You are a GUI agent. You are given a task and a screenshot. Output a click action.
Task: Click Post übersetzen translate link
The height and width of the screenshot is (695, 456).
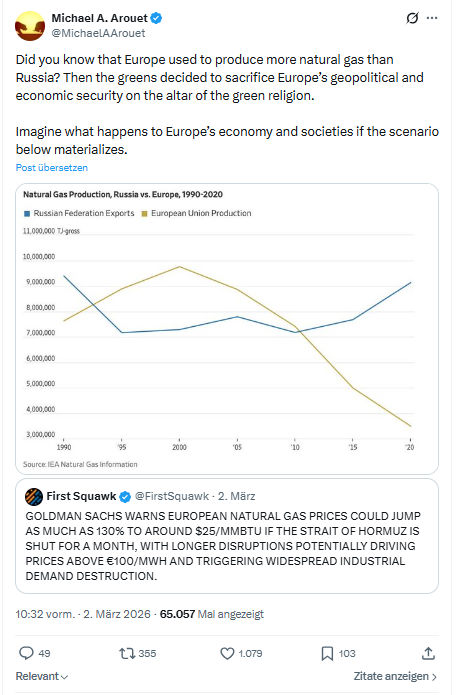tap(52, 168)
